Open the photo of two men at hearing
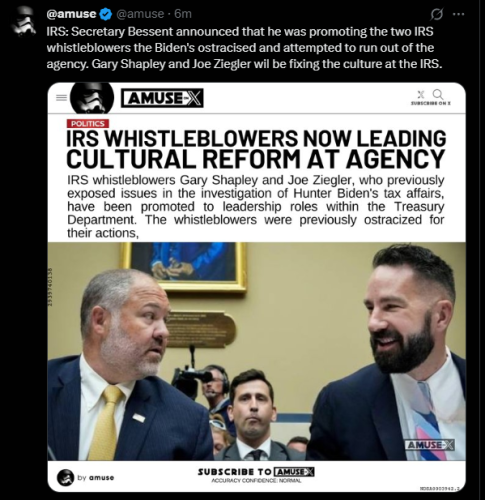This screenshot has height=500, width=485. point(257,351)
